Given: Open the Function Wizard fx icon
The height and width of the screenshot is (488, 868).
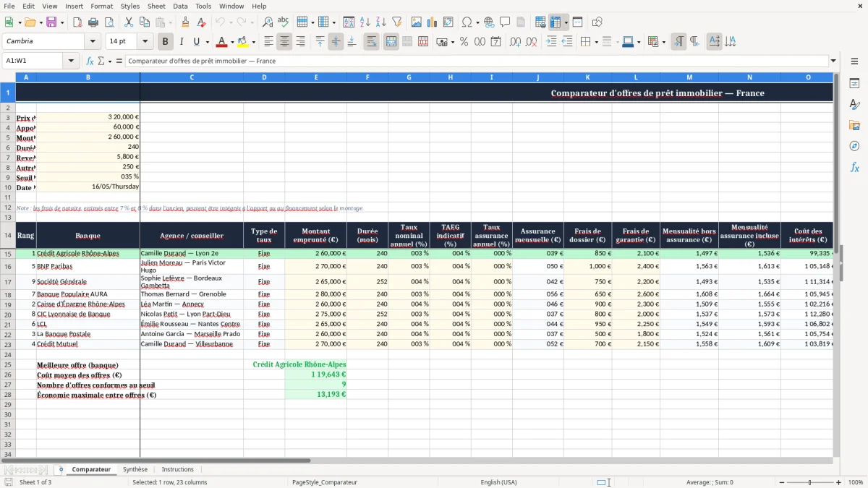Looking at the screenshot, I should (90, 61).
